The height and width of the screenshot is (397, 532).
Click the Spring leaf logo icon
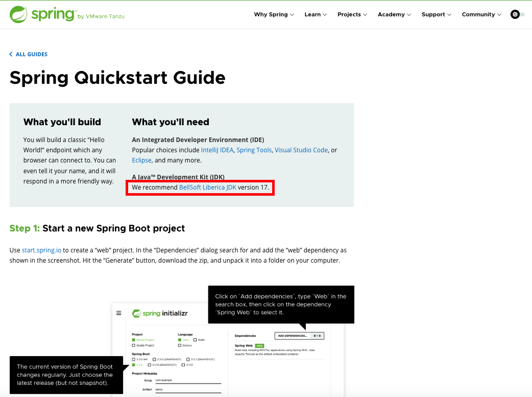click(18, 15)
